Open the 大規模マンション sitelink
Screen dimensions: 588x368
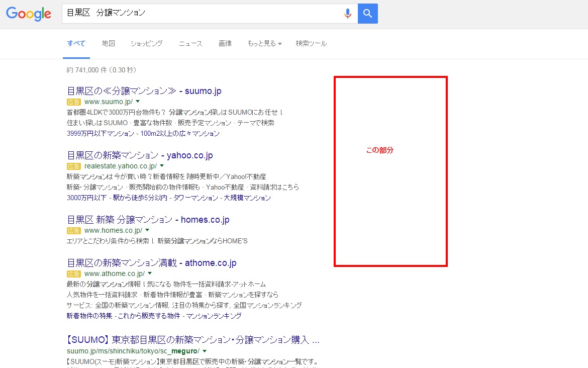tap(247, 198)
